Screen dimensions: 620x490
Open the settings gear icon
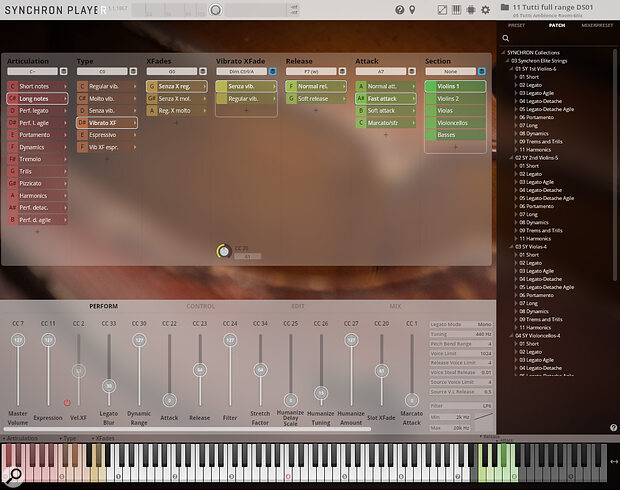485,10
